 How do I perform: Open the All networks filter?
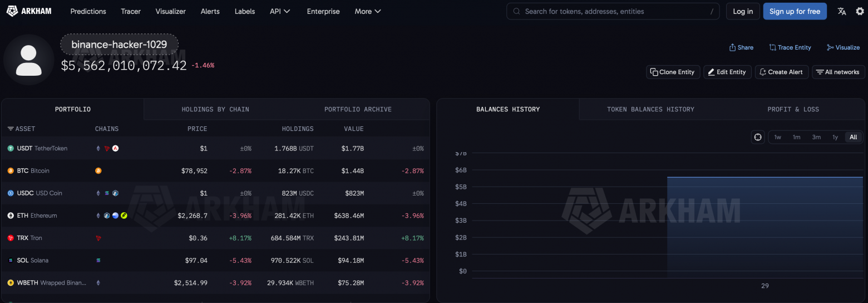point(838,72)
